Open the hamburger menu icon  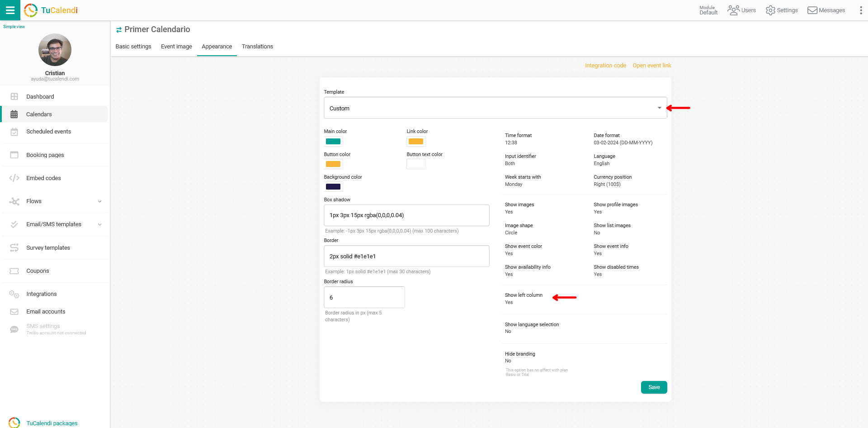(10, 10)
